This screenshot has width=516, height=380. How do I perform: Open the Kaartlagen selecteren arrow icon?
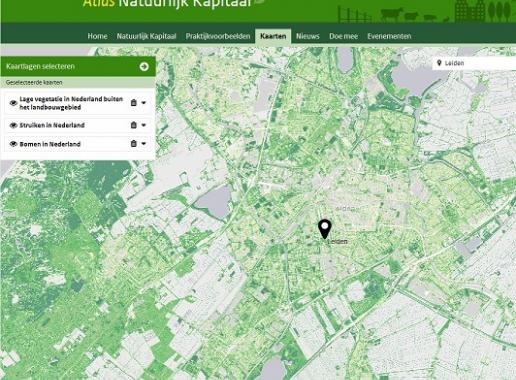tap(144, 67)
